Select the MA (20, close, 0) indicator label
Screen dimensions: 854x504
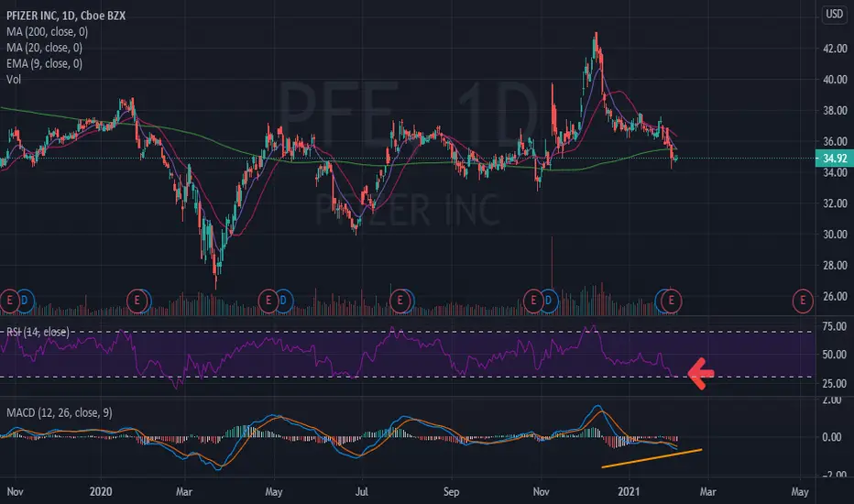(x=45, y=48)
